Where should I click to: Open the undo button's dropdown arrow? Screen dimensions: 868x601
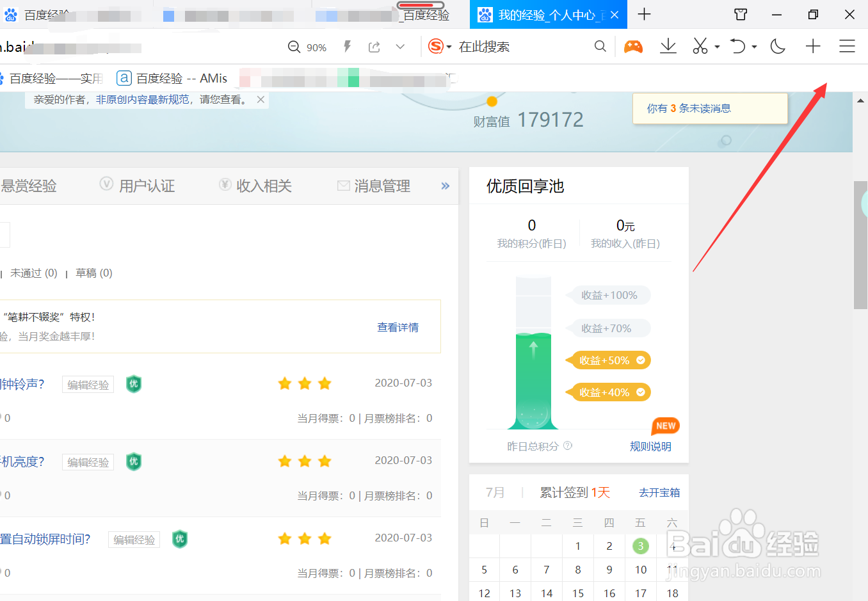point(753,46)
